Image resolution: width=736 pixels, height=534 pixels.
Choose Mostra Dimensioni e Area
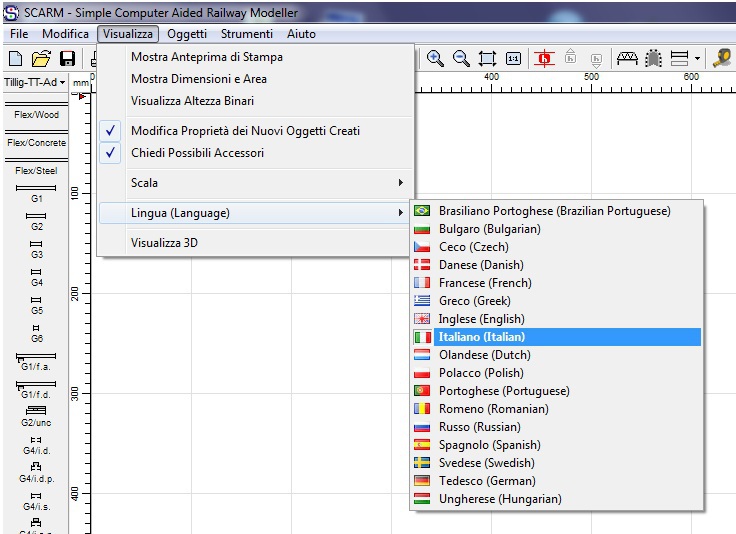click(256, 79)
